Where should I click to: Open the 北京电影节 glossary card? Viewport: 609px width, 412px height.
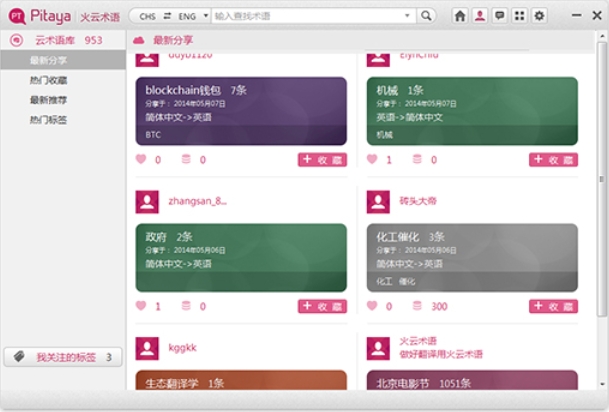(472, 380)
